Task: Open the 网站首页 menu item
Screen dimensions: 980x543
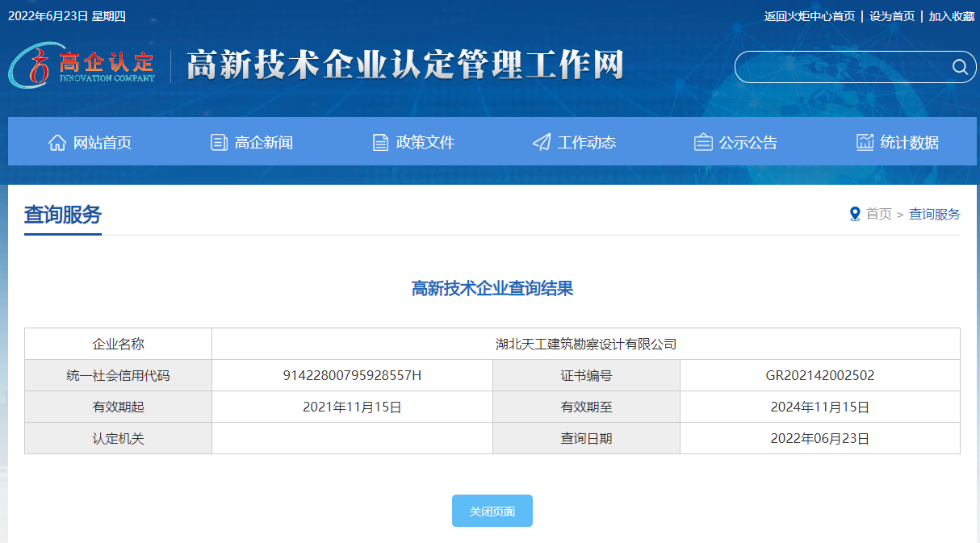Action: click(102, 143)
